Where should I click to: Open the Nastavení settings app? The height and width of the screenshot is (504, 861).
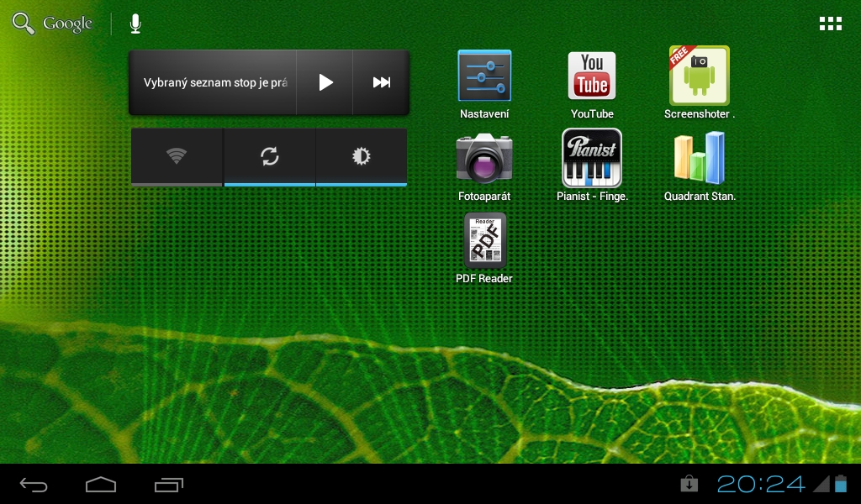pyautogui.click(x=484, y=77)
